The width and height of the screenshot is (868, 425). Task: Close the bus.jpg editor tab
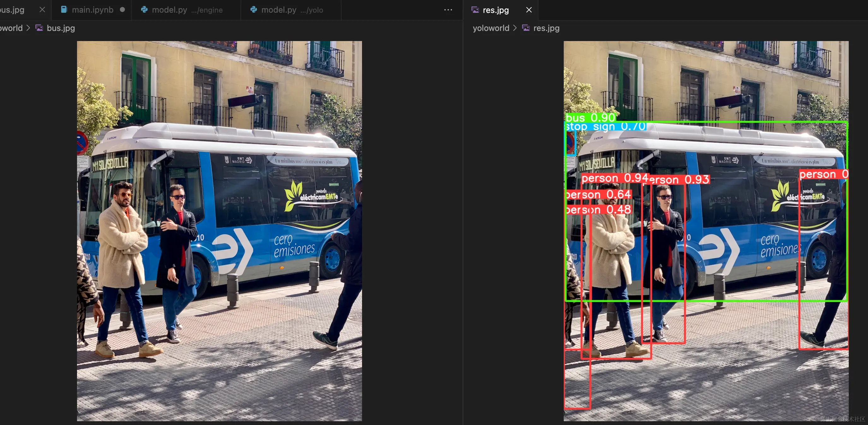(x=42, y=10)
